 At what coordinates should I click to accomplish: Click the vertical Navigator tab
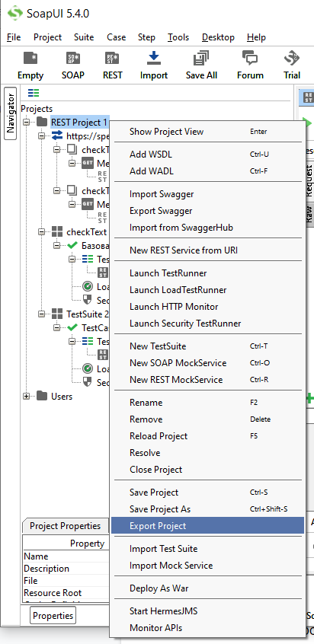pyautogui.click(x=10, y=113)
